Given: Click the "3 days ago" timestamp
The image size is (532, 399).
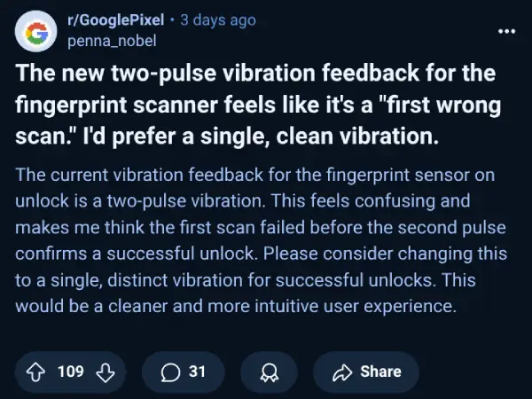Looking at the screenshot, I should click(218, 21).
